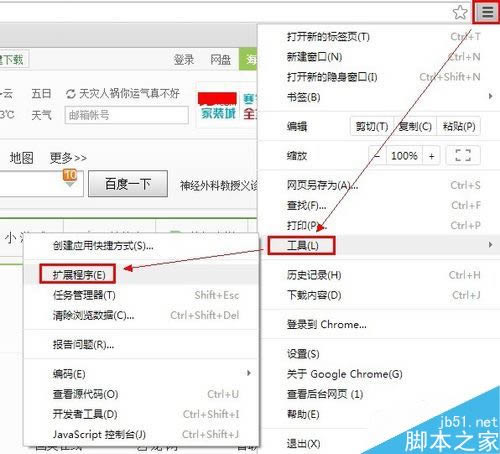Viewport: 500px width, 454px height.
Task: Click the 天气 link
Action: point(41,115)
